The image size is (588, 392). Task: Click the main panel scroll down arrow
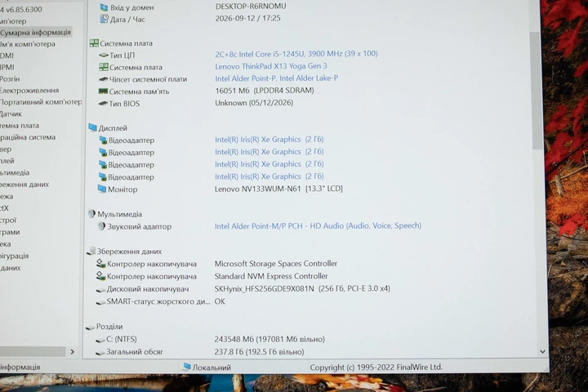coord(542,351)
